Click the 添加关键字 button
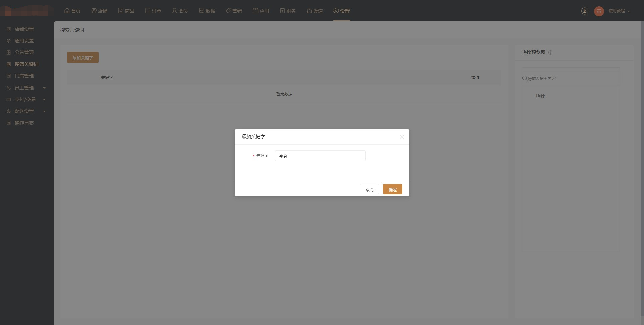 pos(83,58)
